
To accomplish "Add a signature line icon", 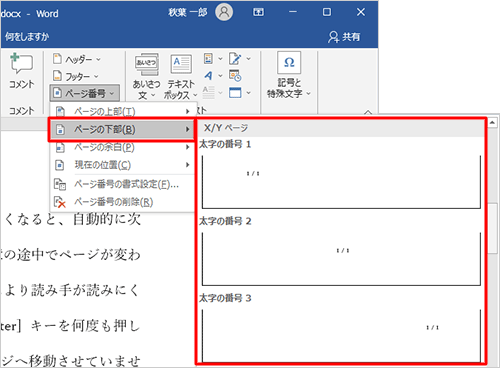I will coord(235,59).
